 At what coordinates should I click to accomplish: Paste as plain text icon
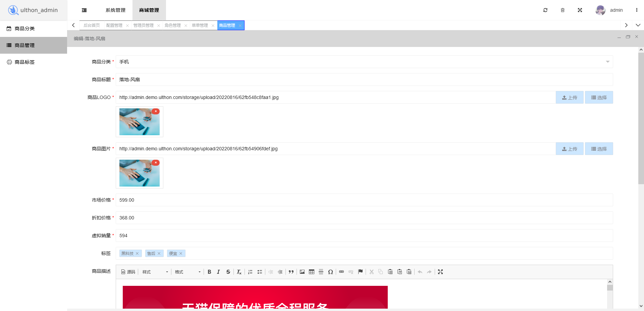click(x=399, y=272)
